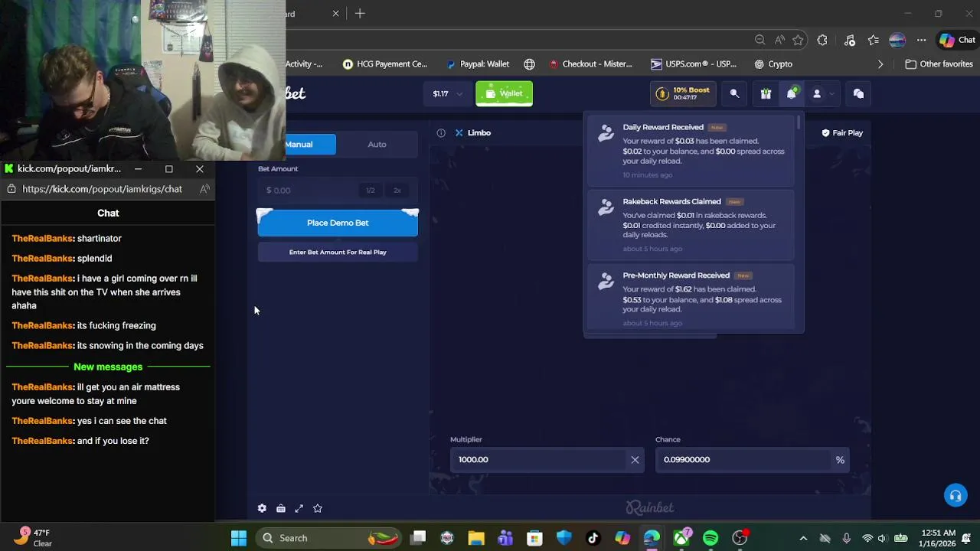The height and width of the screenshot is (551, 980).
Task: Click the browser zoom-out magnifier icon
Action: tap(759, 40)
